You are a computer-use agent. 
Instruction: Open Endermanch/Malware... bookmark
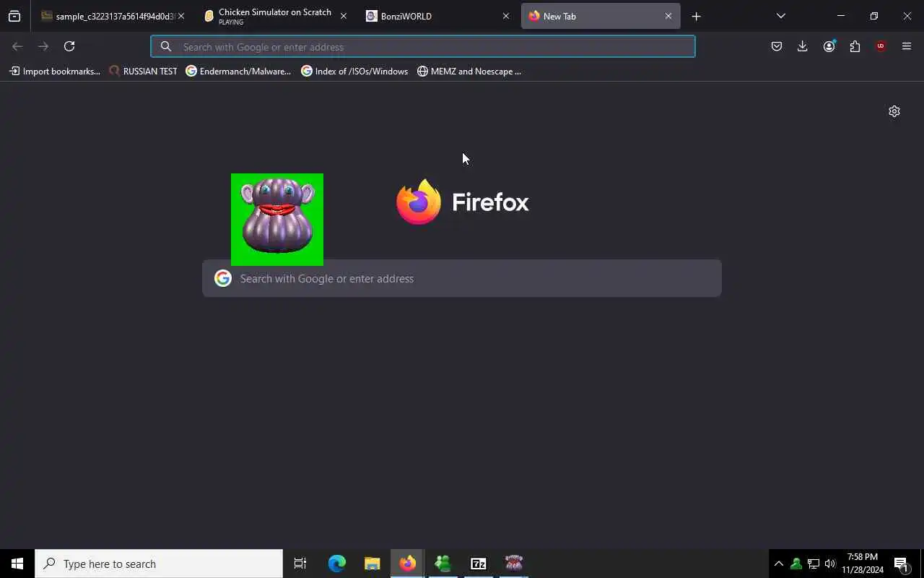tap(238, 71)
